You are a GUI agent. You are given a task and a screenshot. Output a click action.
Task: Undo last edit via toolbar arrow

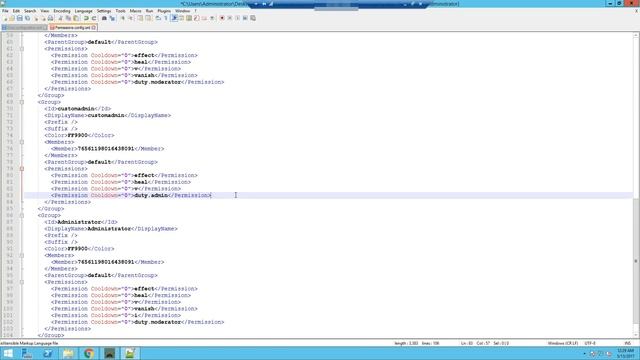(86, 18)
